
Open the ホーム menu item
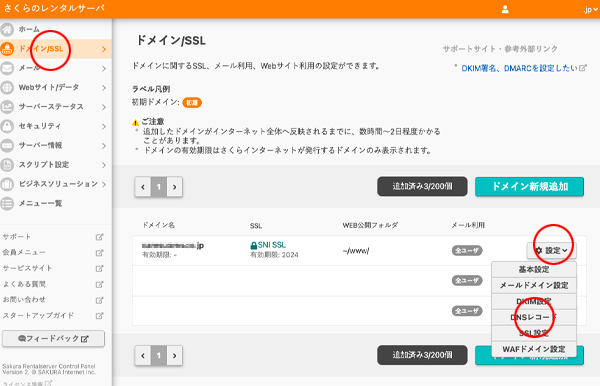click(x=56, y=29)
